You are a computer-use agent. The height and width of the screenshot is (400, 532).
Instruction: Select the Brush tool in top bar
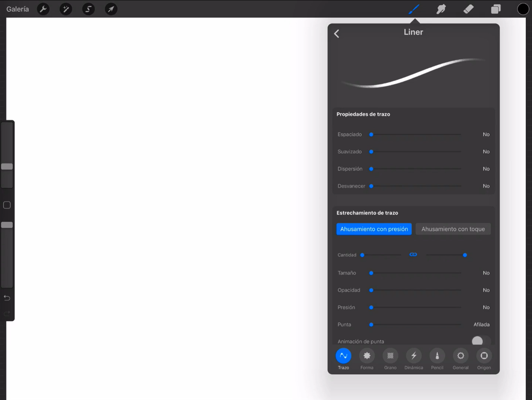pyautogui.click(x=414, y=9)
